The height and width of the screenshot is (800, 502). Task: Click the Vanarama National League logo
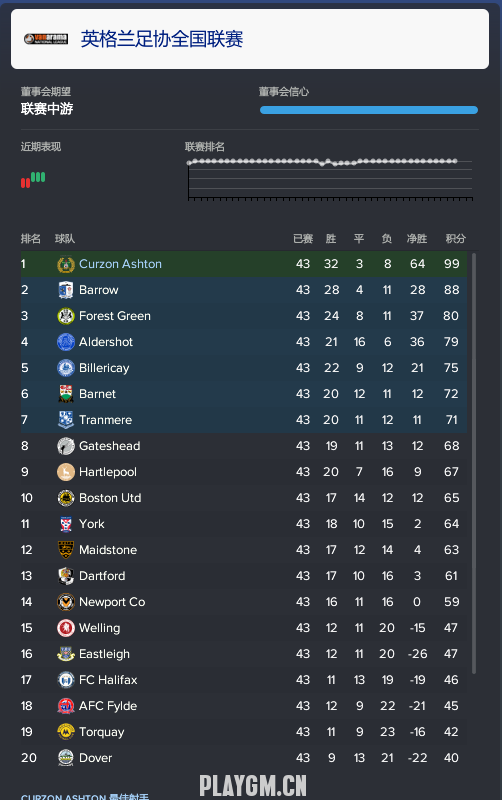pyautogui.click(x=46, y=39)
